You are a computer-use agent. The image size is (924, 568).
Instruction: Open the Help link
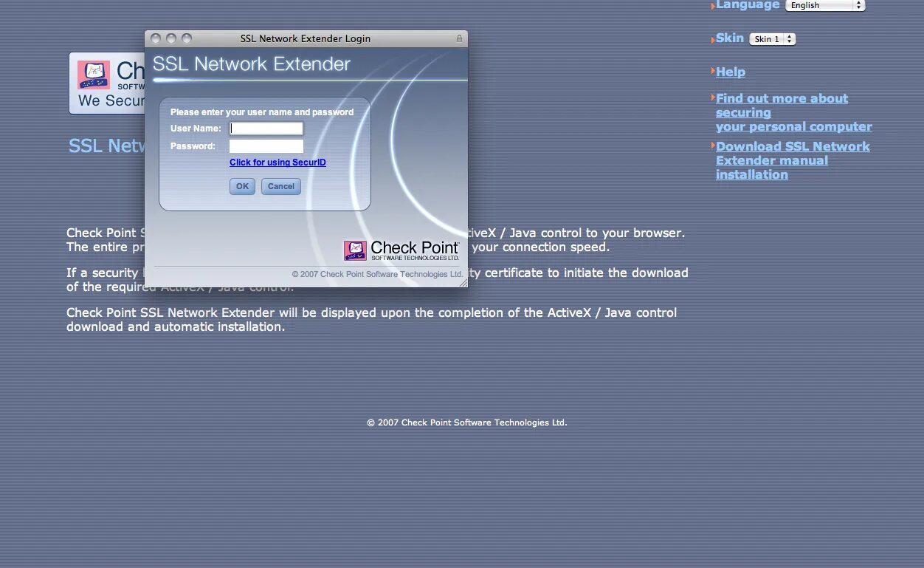pos(730,72)
